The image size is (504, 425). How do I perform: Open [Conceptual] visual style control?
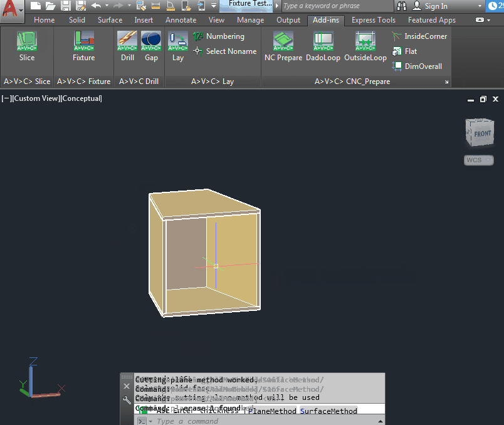click(81, 98)
